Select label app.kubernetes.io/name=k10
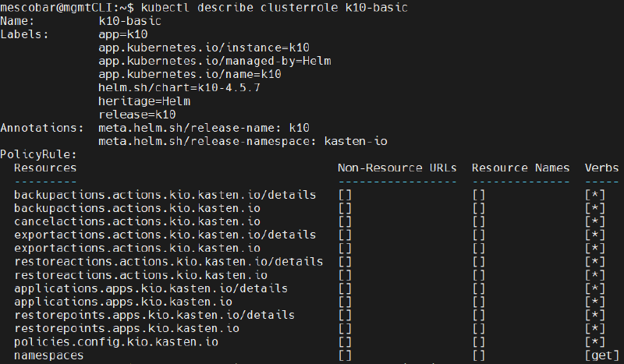The width and height of the screenshot is (624, 364). click(x=190, y=74)
